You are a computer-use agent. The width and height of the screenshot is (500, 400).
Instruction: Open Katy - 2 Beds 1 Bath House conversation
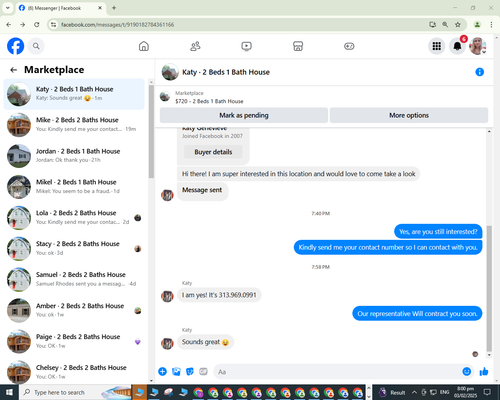click(74, 94)
